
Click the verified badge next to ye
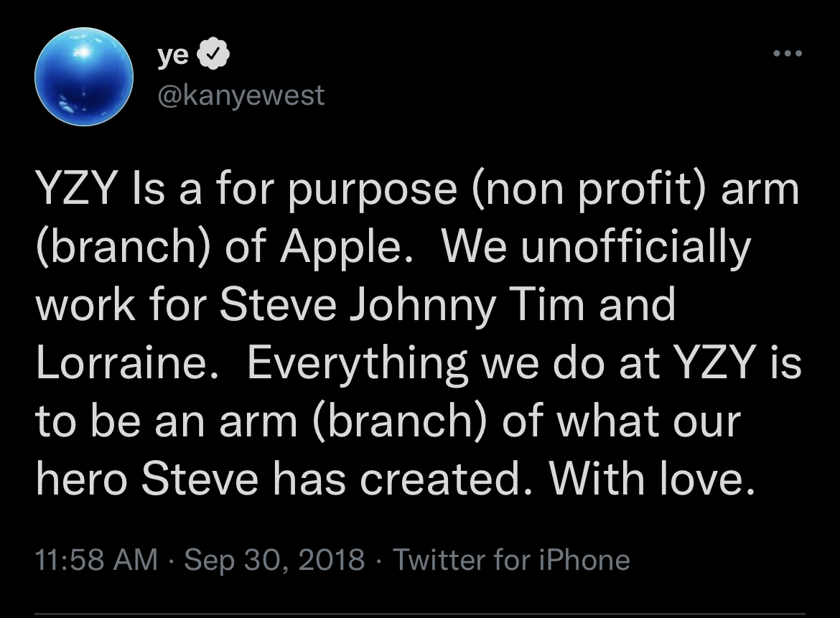point(213,57)
